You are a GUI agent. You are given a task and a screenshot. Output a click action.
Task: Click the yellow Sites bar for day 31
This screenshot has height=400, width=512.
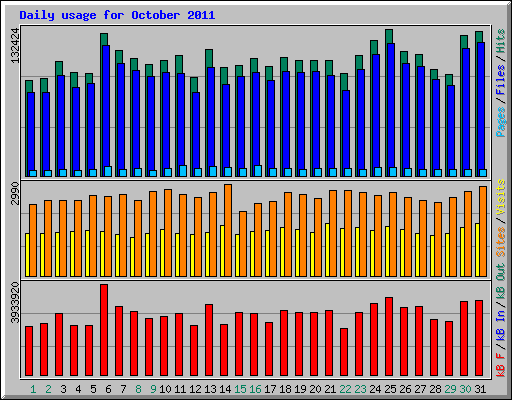477,250
